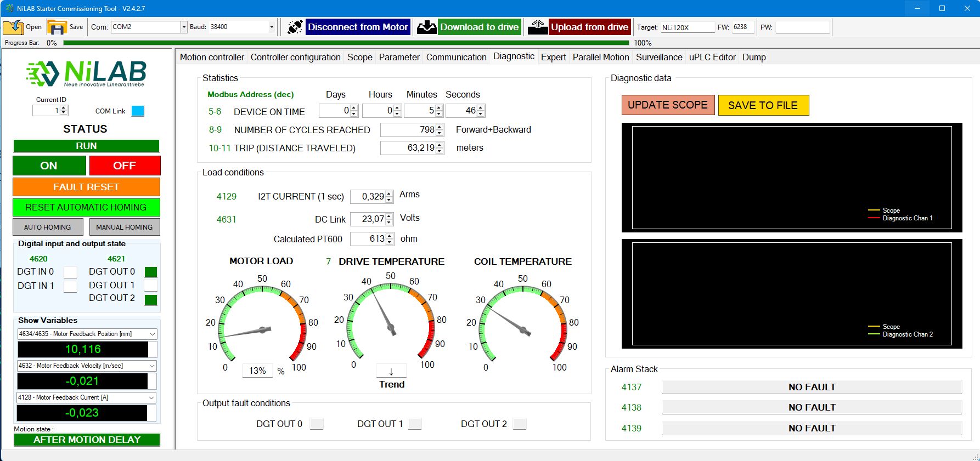Image resolution: width=980 pixels, height=461 pixels.
Task: Click the Open folder icon
Action: [14, 27]
